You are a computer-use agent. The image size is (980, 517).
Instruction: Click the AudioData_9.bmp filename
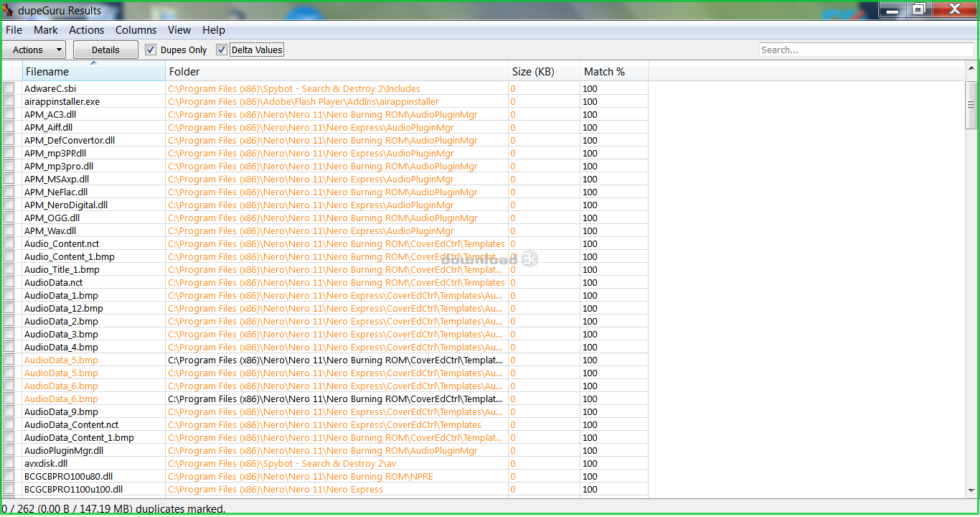click(61, 411)
